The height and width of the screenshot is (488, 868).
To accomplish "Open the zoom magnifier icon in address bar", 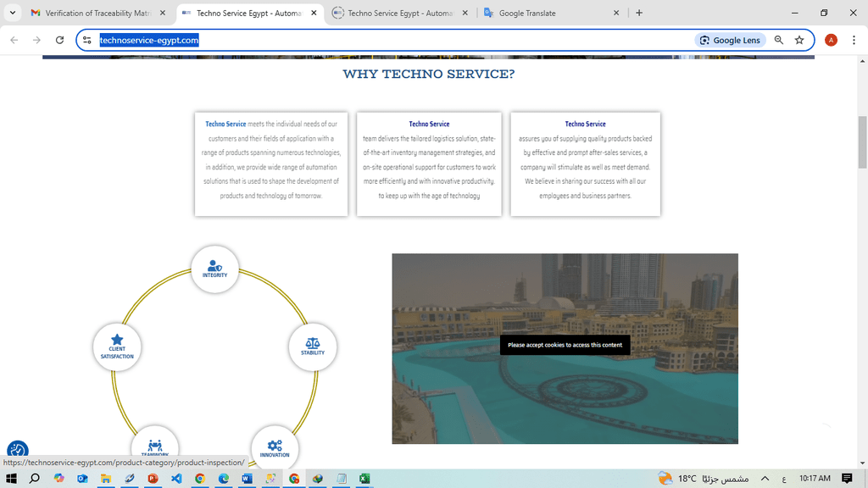I will [779, 40].
